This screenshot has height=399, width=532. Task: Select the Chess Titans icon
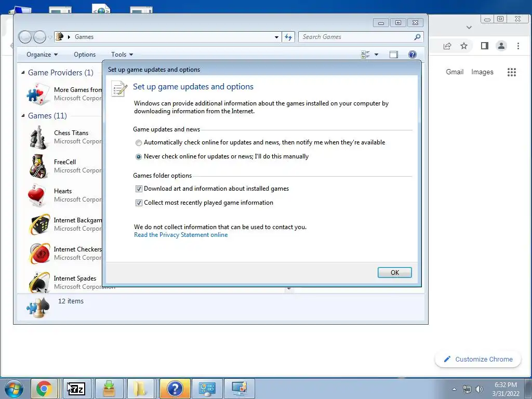click(38, 137)
